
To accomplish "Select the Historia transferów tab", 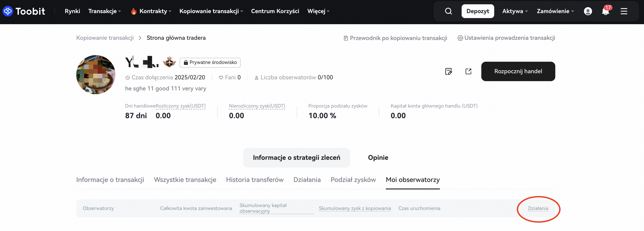I will click(x=255, y=180).
